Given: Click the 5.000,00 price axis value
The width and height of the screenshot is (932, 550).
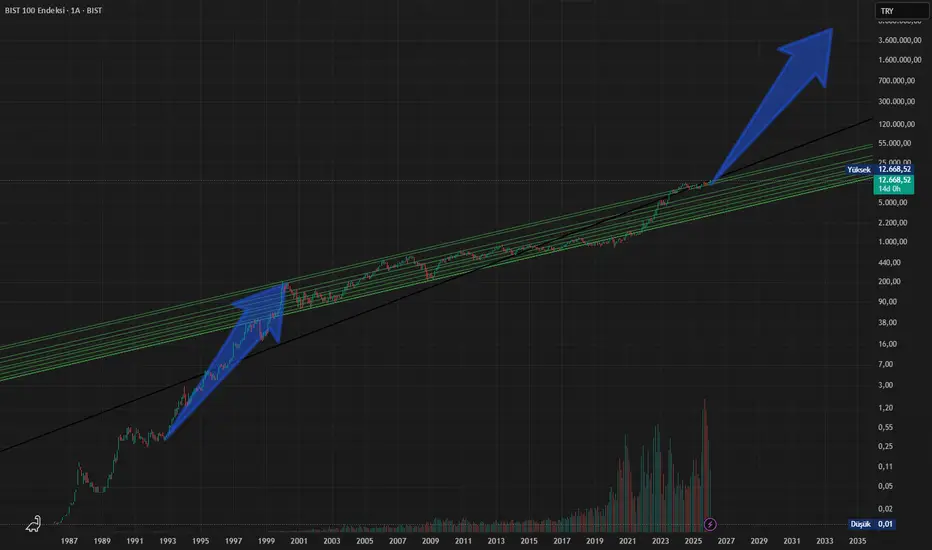Looking at the screenshot, I should click(x=893, y=203).
